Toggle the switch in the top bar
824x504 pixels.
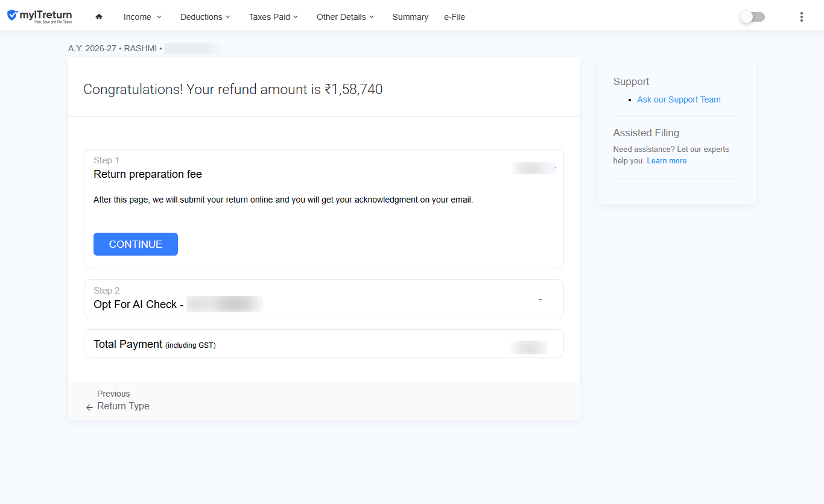pos(752,17)
